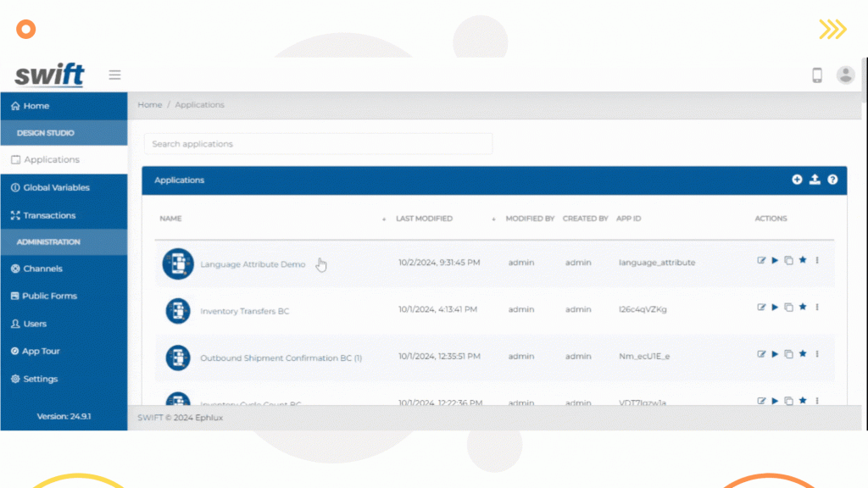Open the mobile device preview icon
The image size is (868, 488).
(x=816, y=75)
